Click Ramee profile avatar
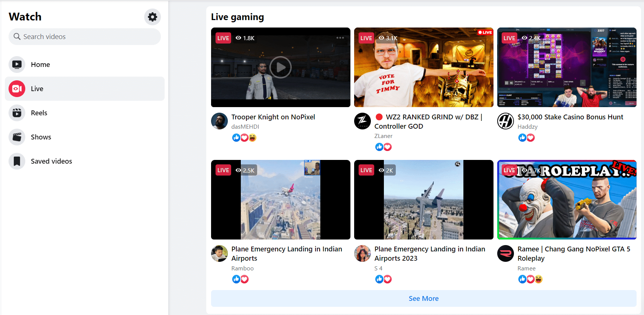This screenshot has width=644, height=315. point(505,253)
